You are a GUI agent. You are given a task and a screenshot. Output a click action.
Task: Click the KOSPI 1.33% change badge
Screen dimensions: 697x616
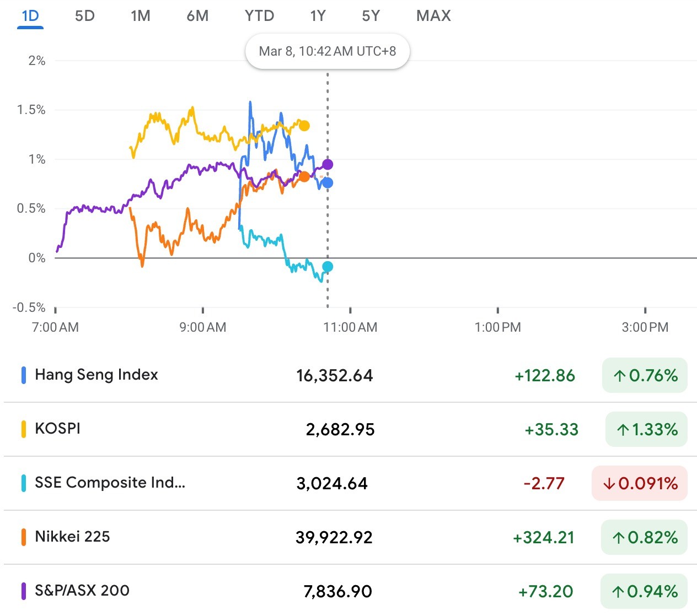[x=646, y=429]
